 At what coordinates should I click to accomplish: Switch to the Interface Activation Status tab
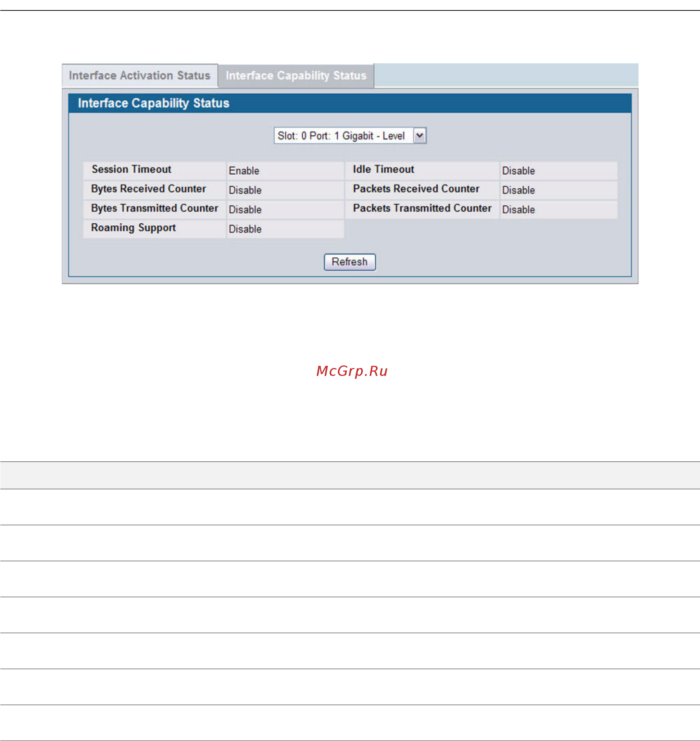140,76
